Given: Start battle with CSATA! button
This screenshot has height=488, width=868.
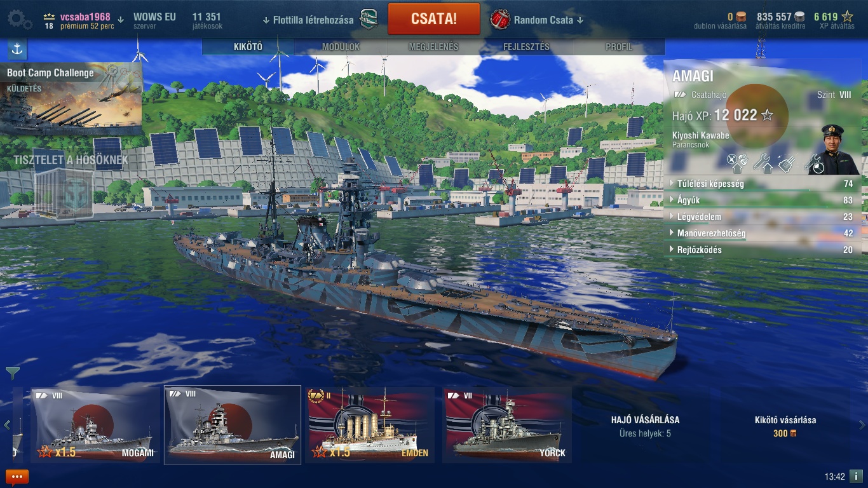Looking at the screenshot, I should [434, 18].
